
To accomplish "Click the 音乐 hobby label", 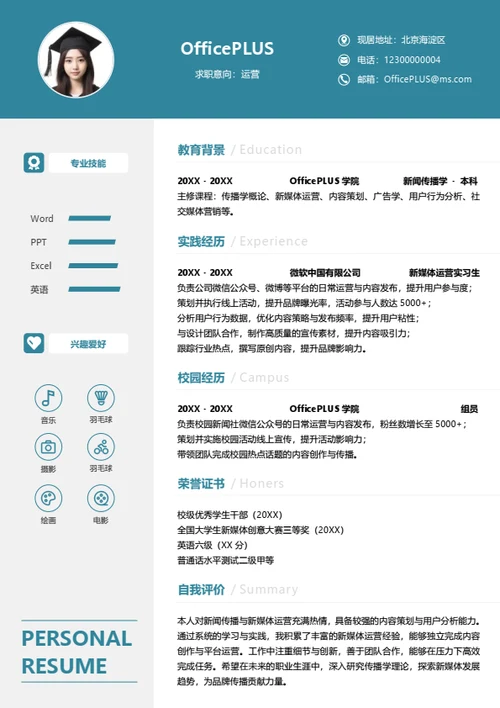I will (x=48, y=420).
